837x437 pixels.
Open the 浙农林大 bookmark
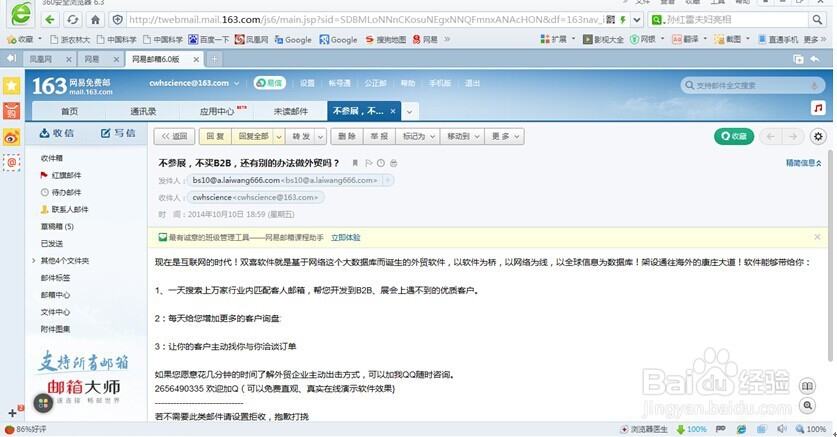coord(70,39)
